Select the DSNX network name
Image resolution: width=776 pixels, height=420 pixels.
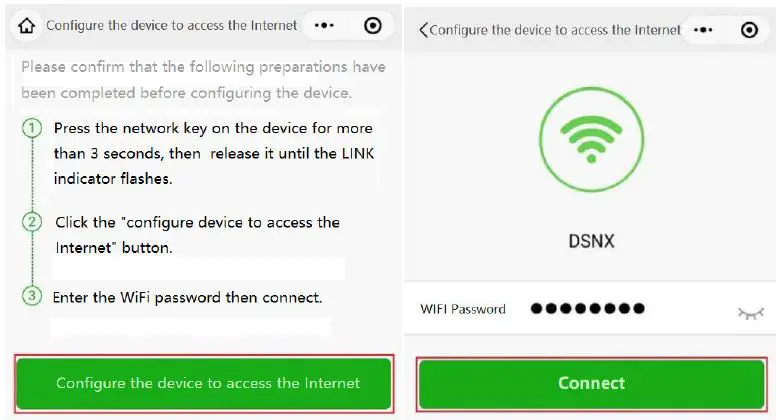(x=589, y=243)
